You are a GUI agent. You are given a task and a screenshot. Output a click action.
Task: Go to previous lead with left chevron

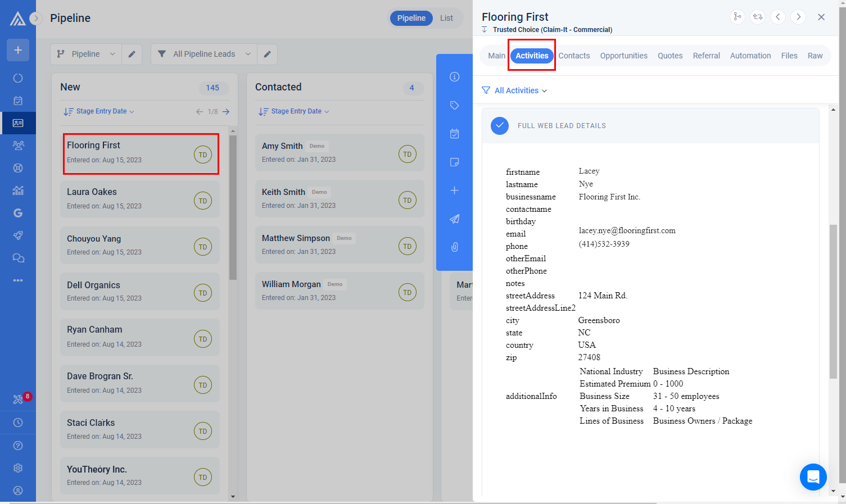(x=778, y=17)
